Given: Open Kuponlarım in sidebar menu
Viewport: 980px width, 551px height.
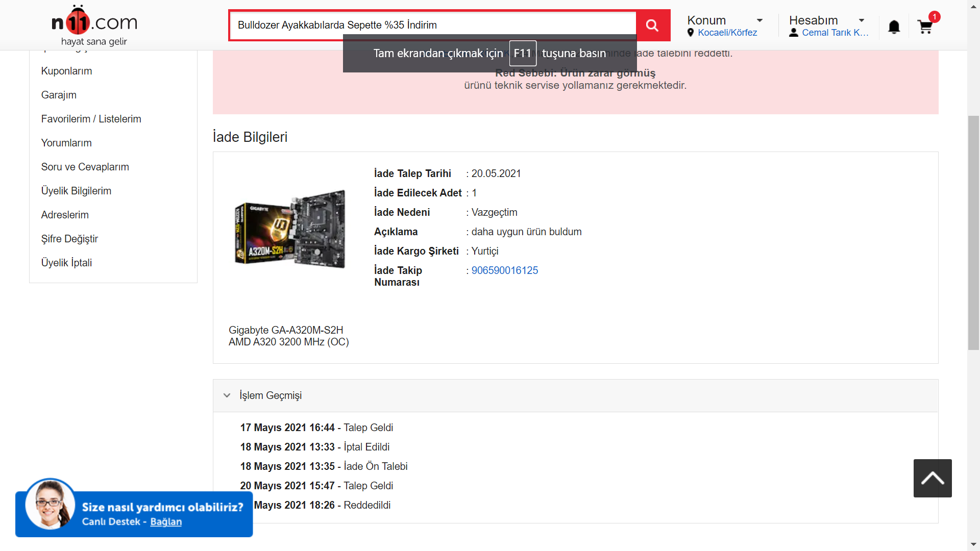Looking at the screenshot, I should click(66, 71).
